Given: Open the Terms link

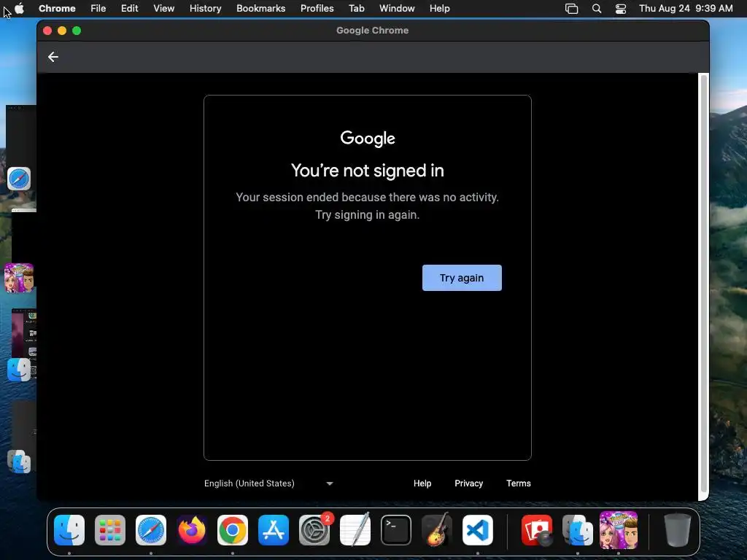Looking at the screenshot, I should pos(519,483).
